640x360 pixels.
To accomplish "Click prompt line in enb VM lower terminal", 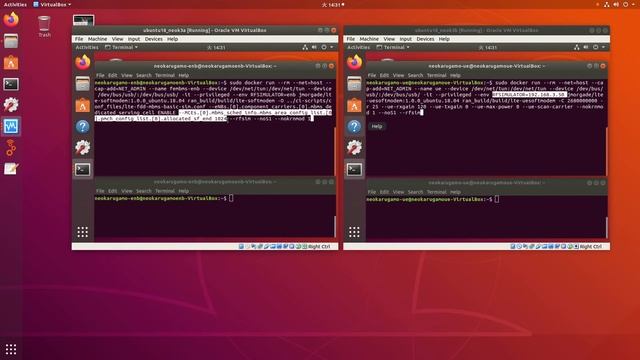I will pyautogui.click(x=164, y=198).
